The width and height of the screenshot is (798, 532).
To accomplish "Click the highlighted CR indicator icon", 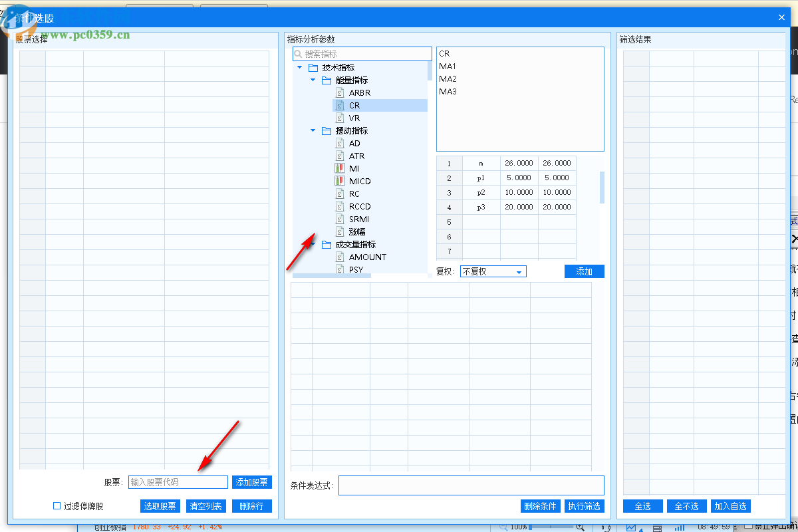I will point(340,106).
